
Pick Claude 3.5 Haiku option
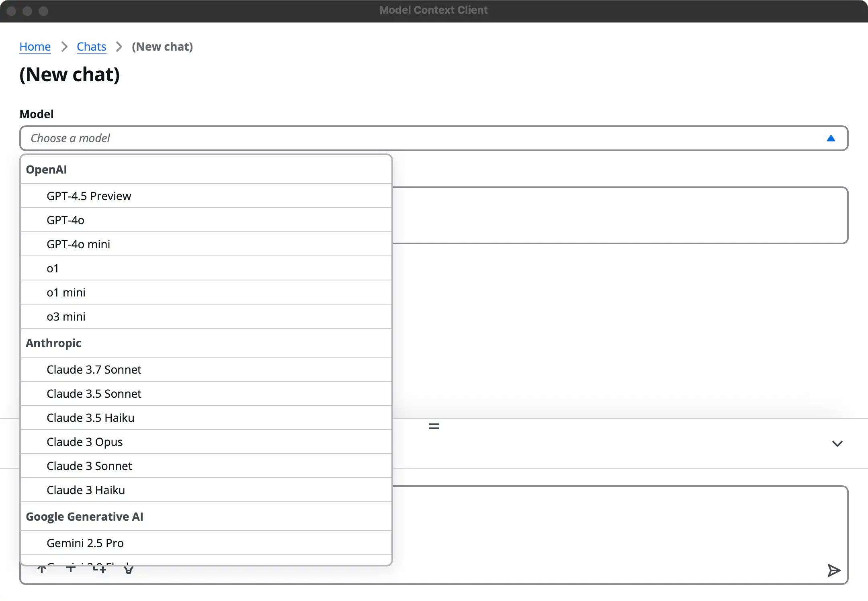[x=90, y=418]
